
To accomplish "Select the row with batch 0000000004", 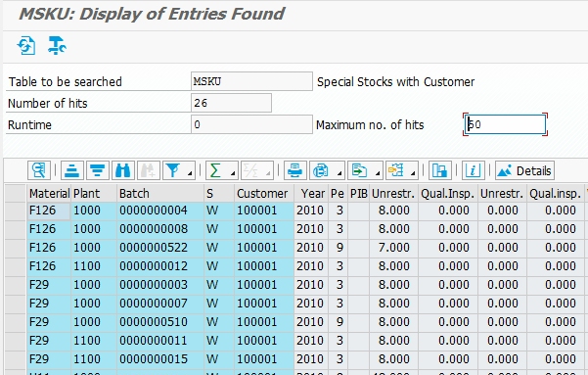I will 16,211.
